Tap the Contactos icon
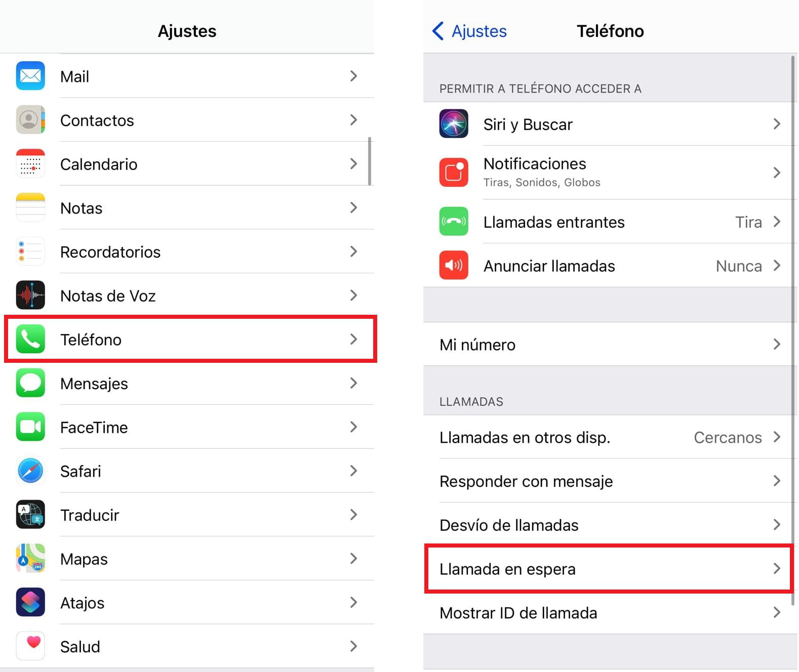This screenshot has height=672, width=799. [x=30, y=120]
